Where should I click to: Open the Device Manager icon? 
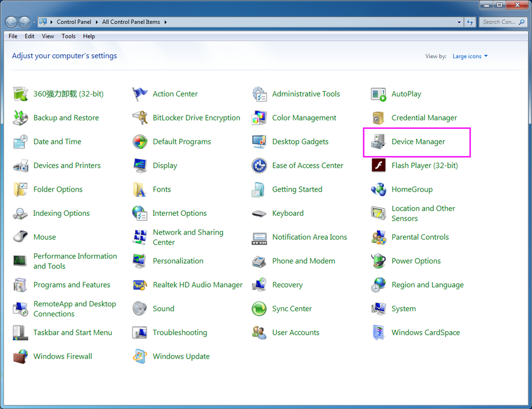378,142
